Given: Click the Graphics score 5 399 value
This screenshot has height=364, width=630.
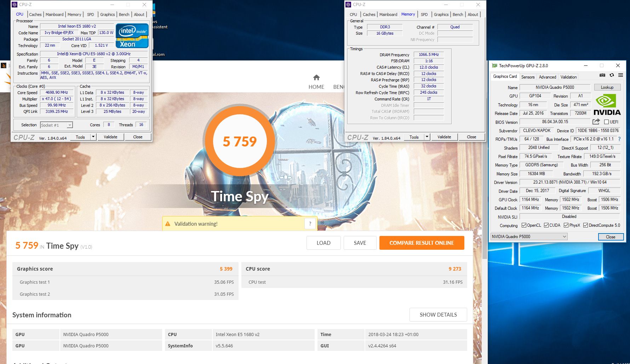Looking at the screenshot, I should point(226,269).
